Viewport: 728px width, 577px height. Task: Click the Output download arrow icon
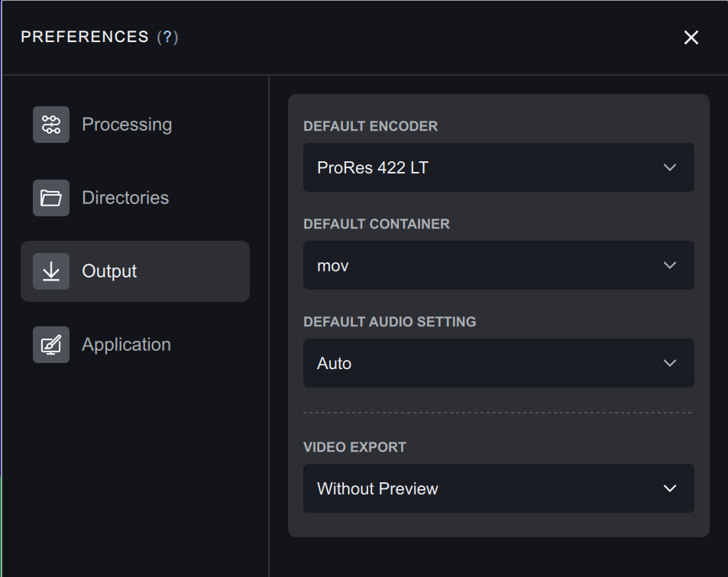pos(51,271)
